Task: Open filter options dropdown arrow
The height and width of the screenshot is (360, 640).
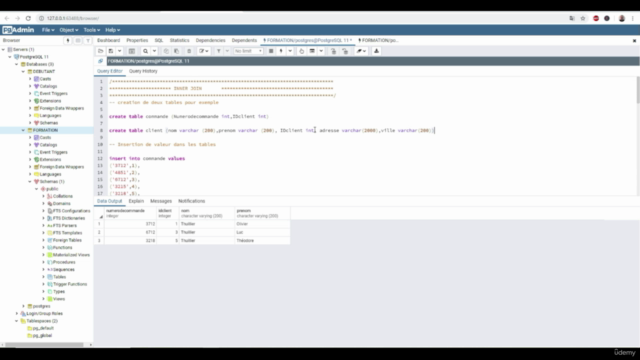Action: pos(227,51)
